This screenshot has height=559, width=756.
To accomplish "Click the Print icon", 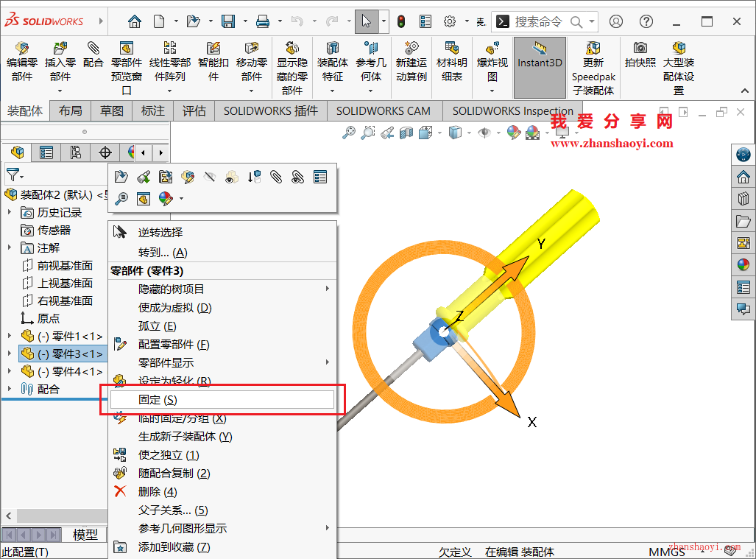I will (263, 21).
